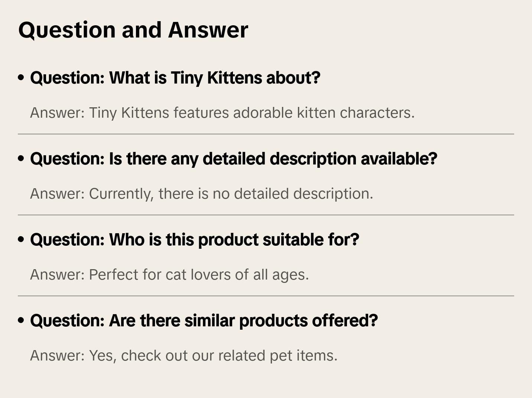Click the 'Answer:' label before 'Yes, check out'
The width and height of the screenshot is (532, 398).
[58, 356]
